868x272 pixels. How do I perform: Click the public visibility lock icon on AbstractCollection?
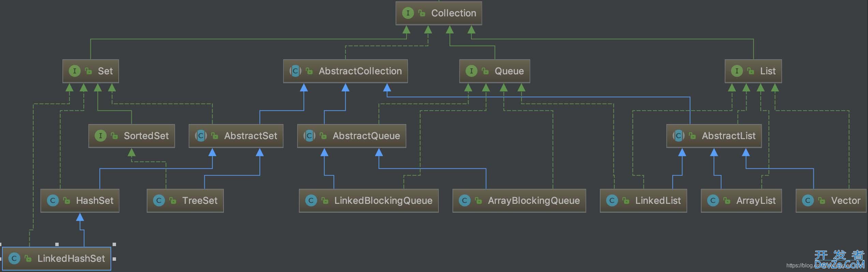click(309, 71)
